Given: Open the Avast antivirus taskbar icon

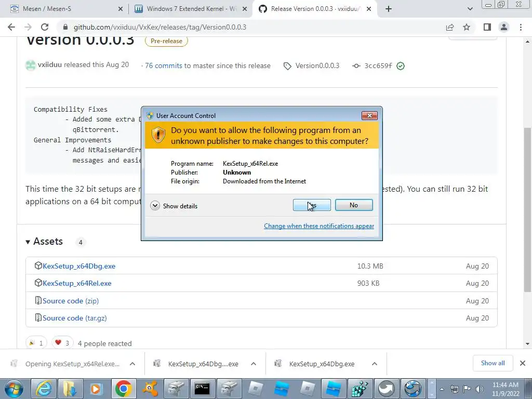Looking at the screenshot, I should [x=150, y=389].
